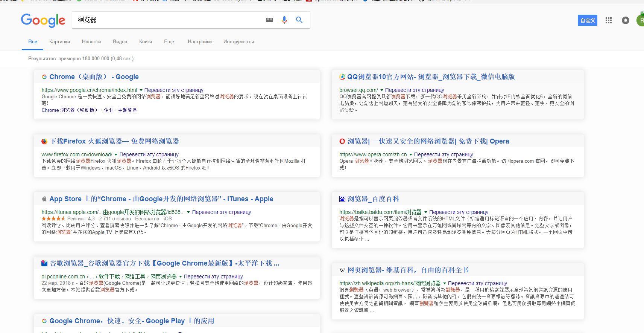
Task: Open the 浏览器_百度百科 result link
Action: pos(373,199)
